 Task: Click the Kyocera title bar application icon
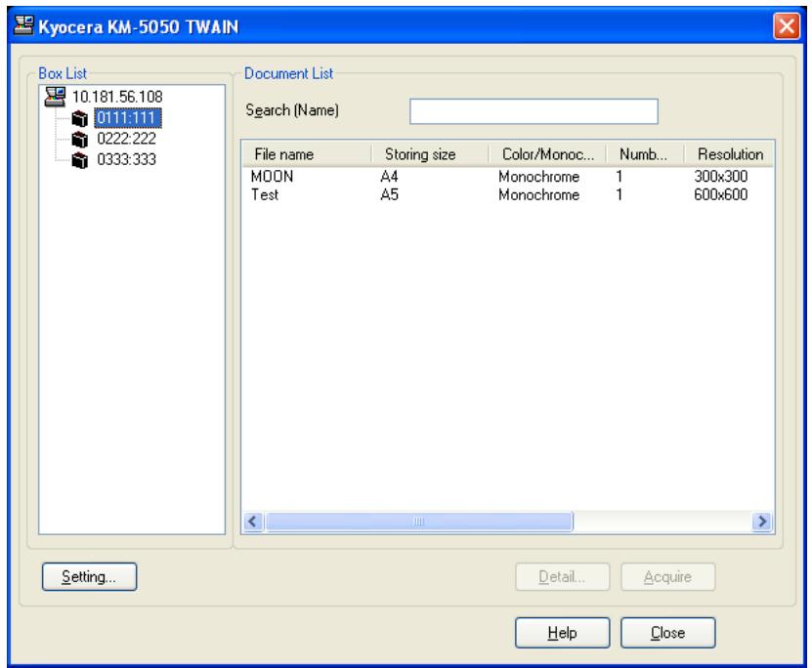23,25
